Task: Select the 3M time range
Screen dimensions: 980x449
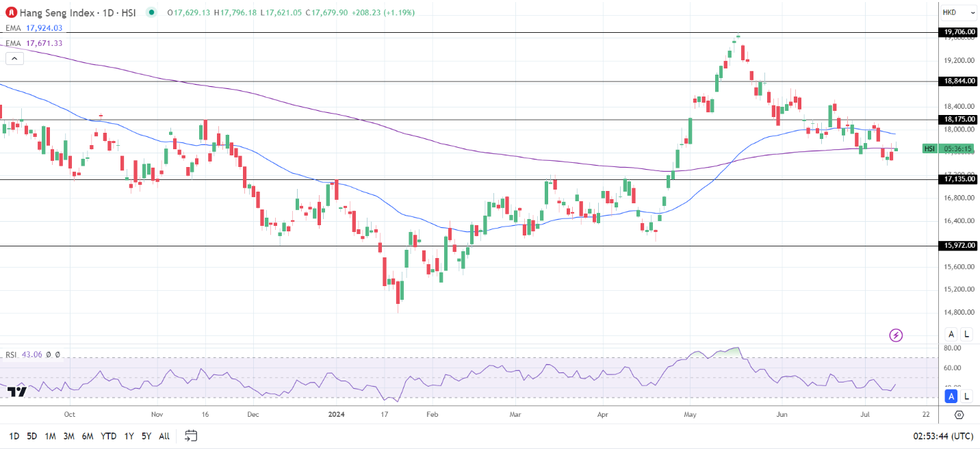Action: point(69,436)
